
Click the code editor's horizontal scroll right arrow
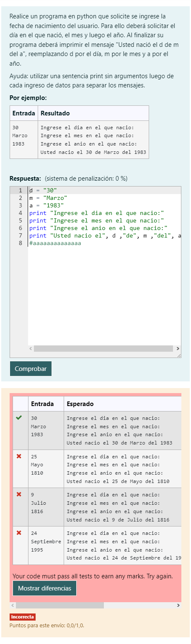[x=178, y=348]
